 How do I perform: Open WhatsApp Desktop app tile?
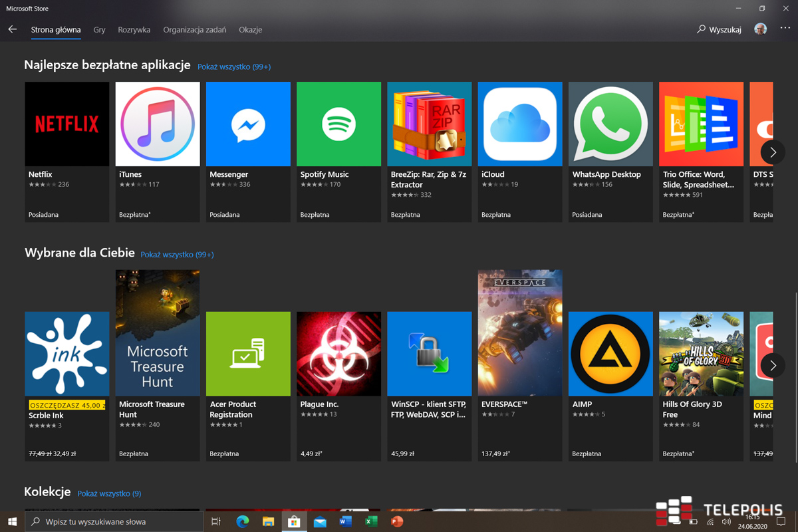pos(610,151)
